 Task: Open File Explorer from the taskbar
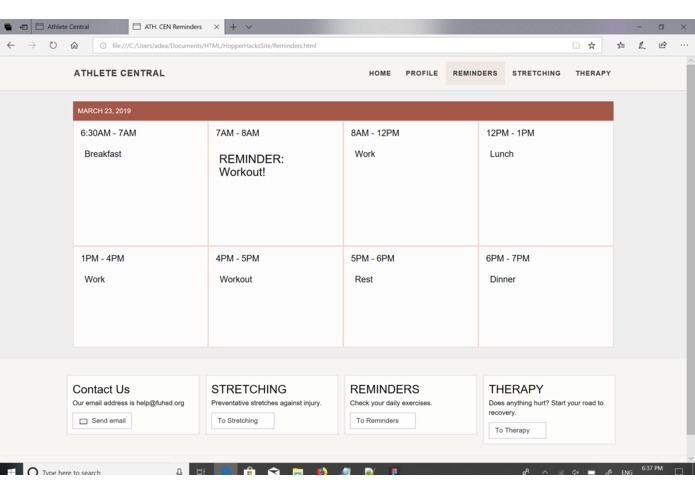[x=298, y=471]
